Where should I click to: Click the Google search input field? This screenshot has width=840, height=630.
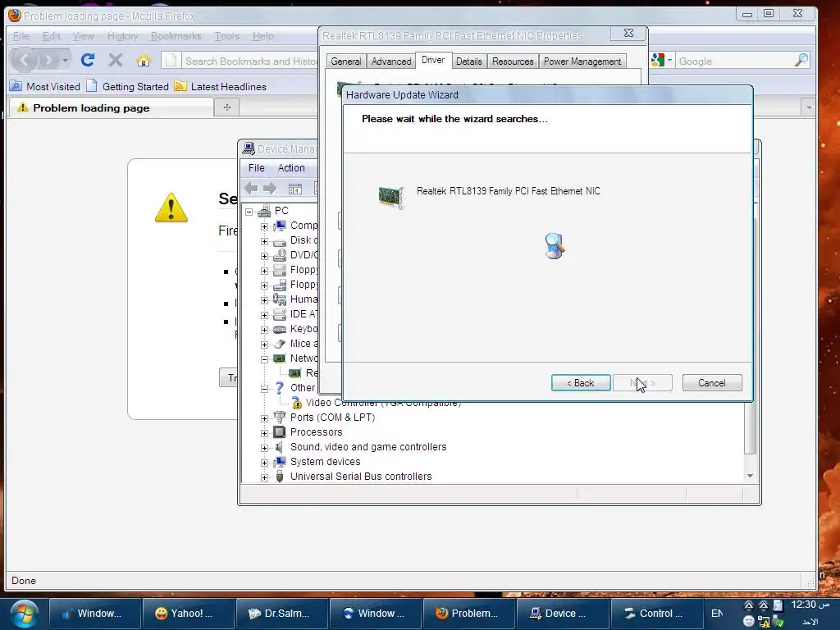point(734,61)
